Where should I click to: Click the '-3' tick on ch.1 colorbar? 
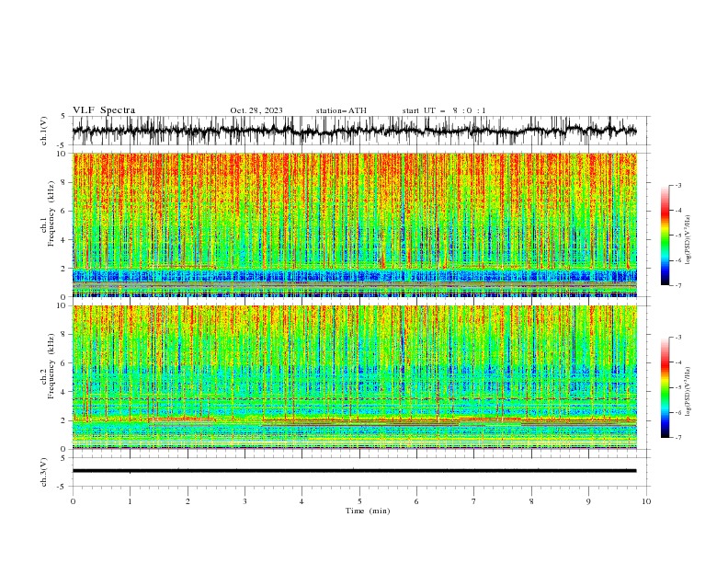click(x=677, y=185)
